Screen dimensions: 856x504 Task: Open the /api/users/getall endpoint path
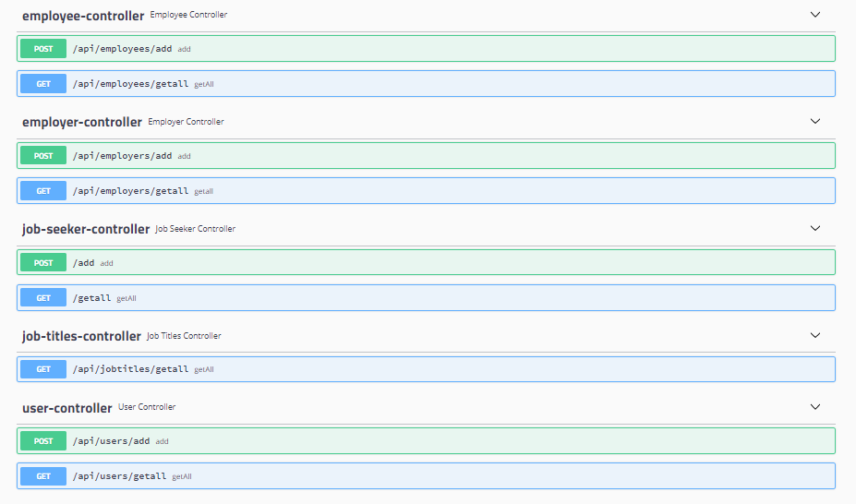(119, 476)
